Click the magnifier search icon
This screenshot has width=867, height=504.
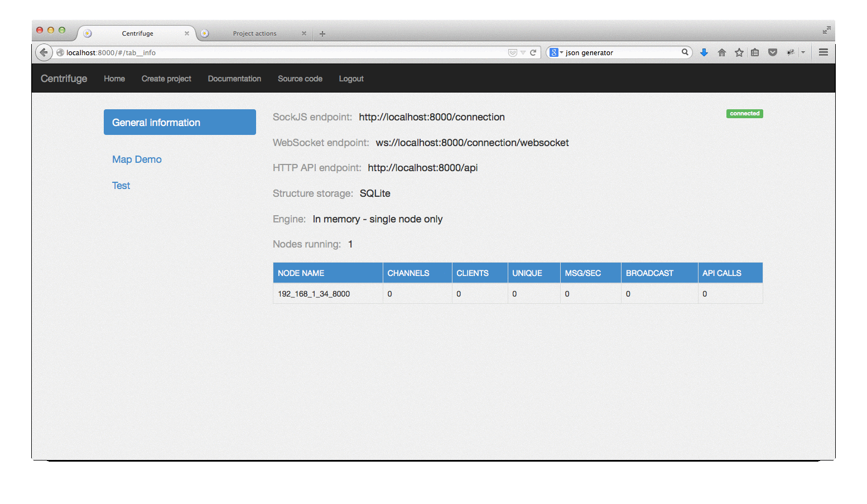[x=685, y=52]
